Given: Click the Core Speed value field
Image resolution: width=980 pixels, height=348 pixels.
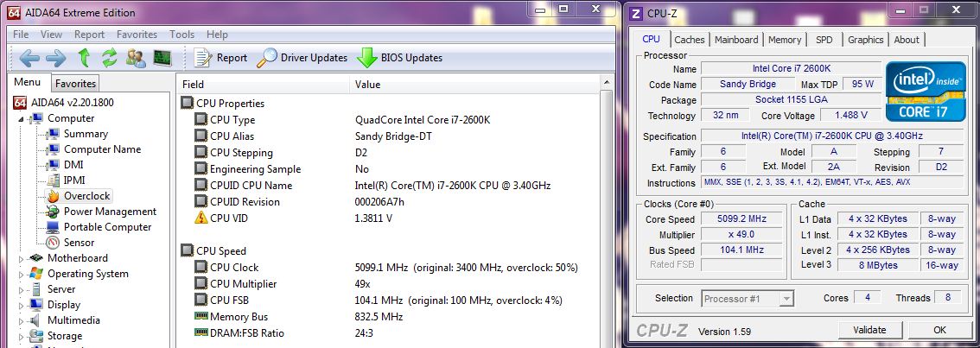Looking at the screenshot, I should pyautogui.click(x=741, y=219).
